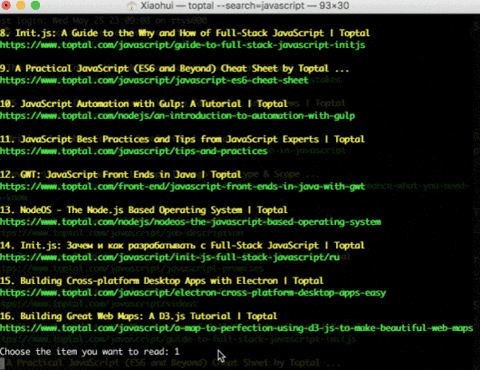Image resolution: width=480 pixels, height=370 pixels.
Task: Open the an-introduction-to-automation-with-gulp link
Action: (177, 116)
